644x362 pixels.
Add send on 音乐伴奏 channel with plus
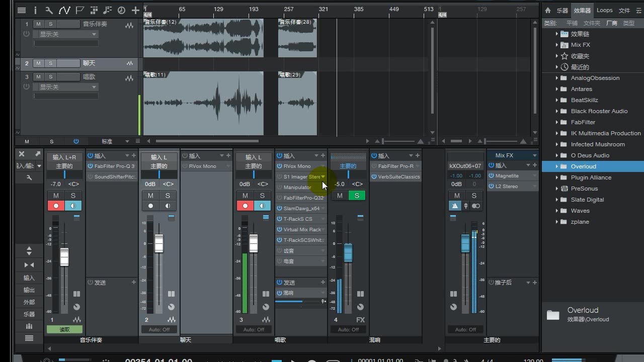pos(134,283)
